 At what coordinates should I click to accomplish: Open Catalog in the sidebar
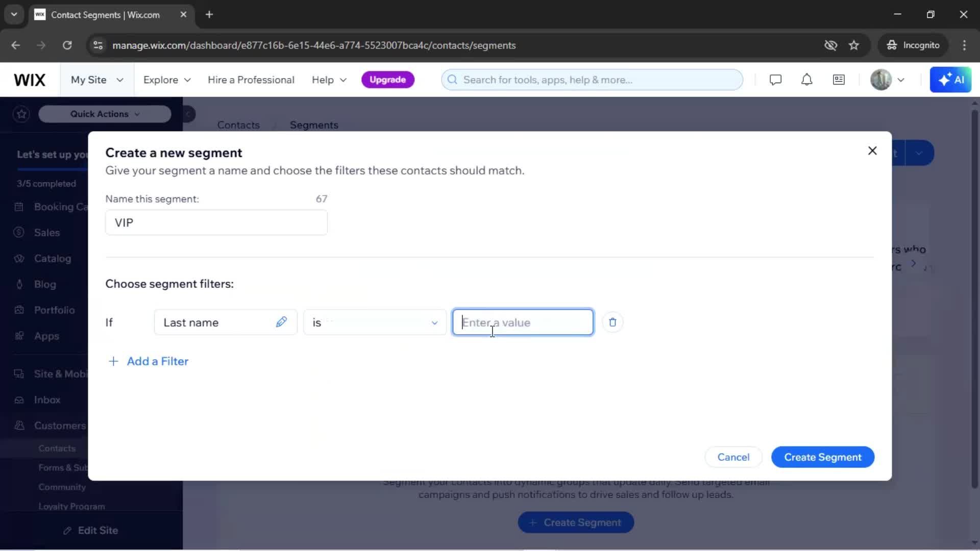pyautogui.click(x=52, y=259)
